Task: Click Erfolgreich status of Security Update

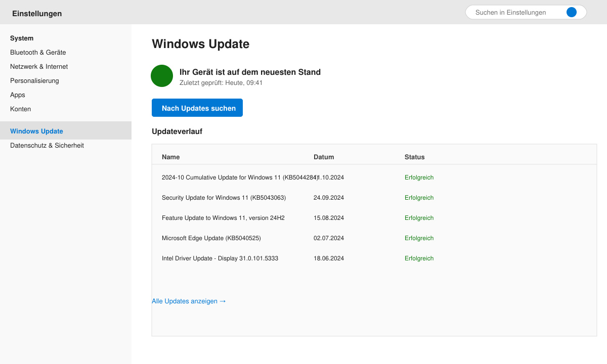Action: 419,198
